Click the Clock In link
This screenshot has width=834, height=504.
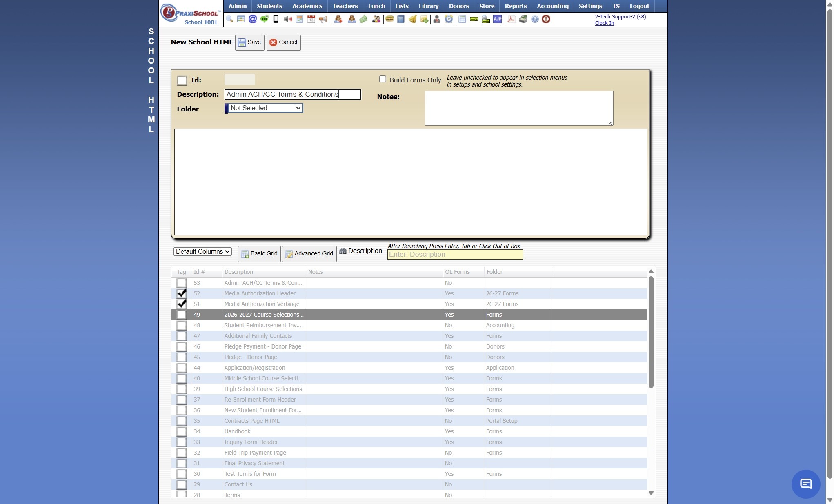604,23
